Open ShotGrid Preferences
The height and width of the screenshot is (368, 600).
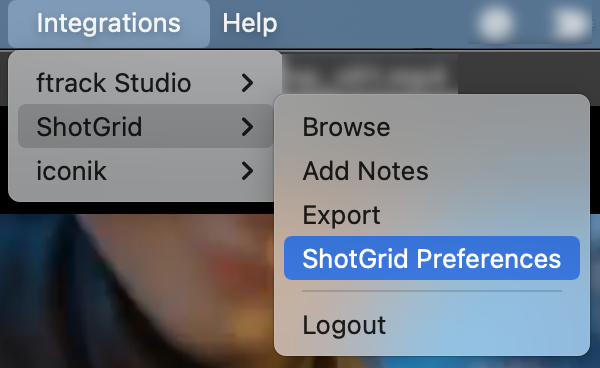(432, 258)
